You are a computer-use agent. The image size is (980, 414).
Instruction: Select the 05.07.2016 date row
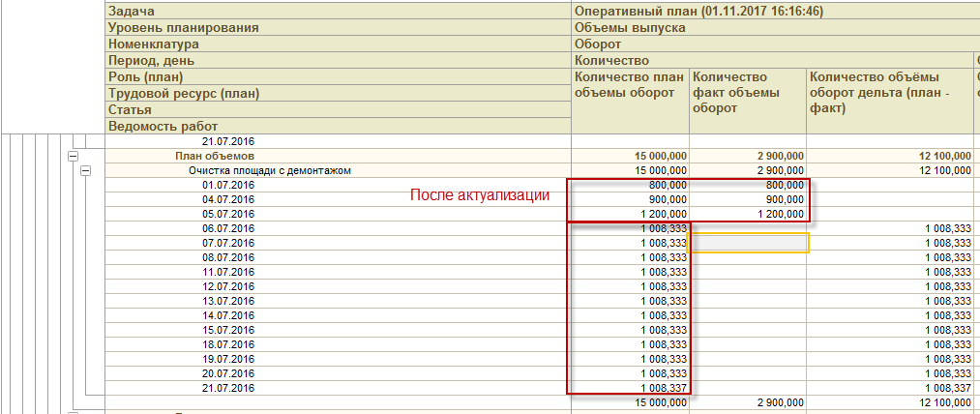tap(228, 214)
